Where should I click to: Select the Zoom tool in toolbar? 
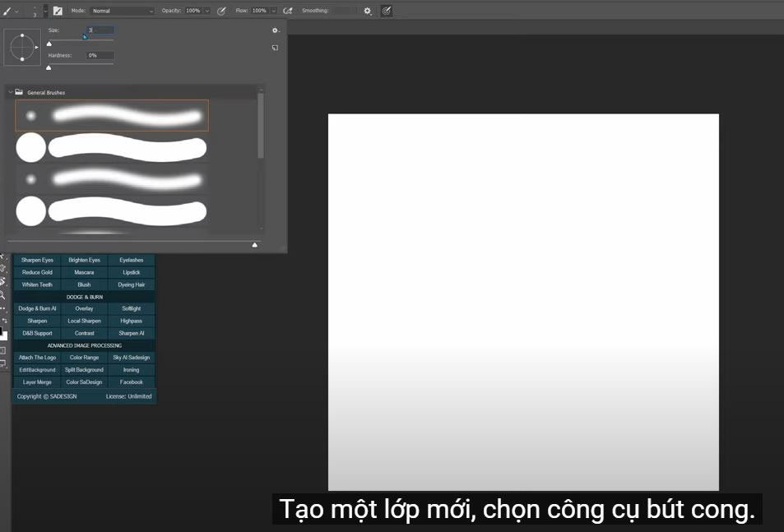(3, 294)
